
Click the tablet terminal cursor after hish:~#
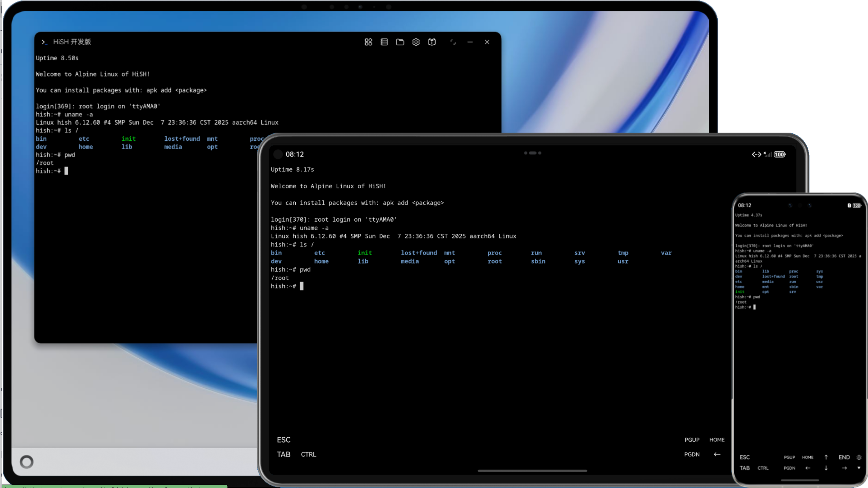pyautogui.click(x=302, y=286)
